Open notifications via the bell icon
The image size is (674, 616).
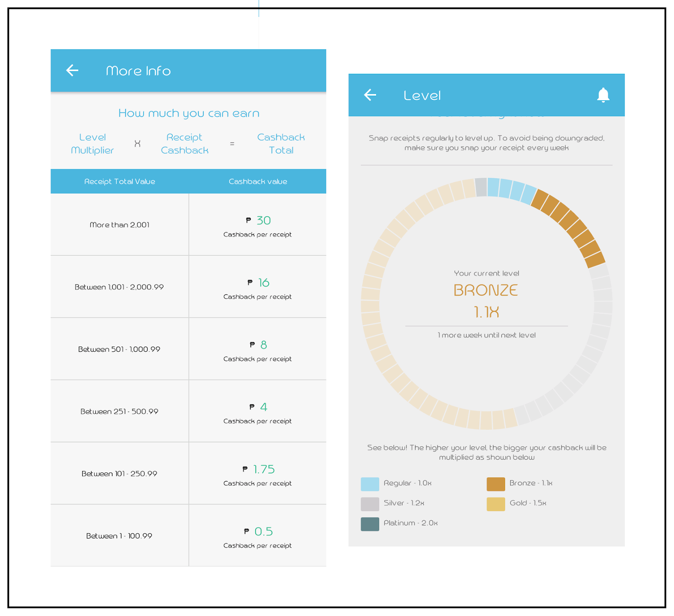(603, 95)
